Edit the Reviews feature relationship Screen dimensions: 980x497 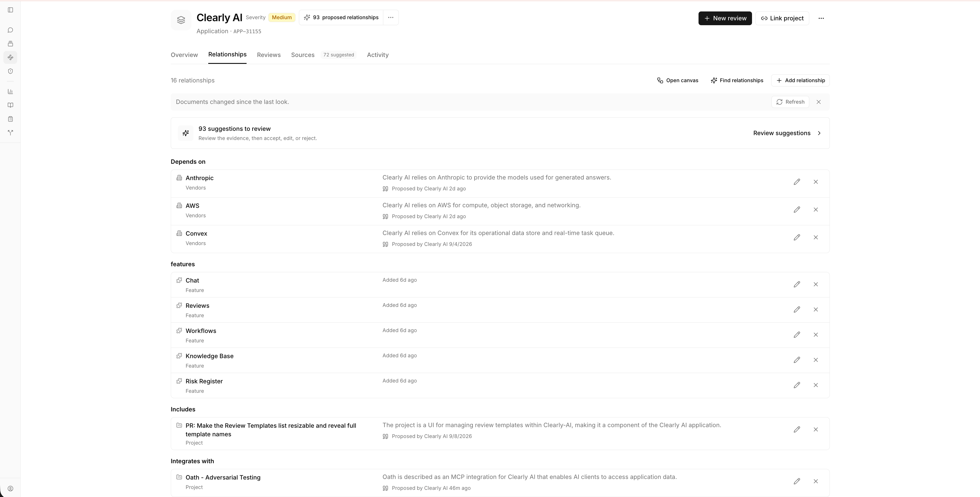[x=797, y=310]
